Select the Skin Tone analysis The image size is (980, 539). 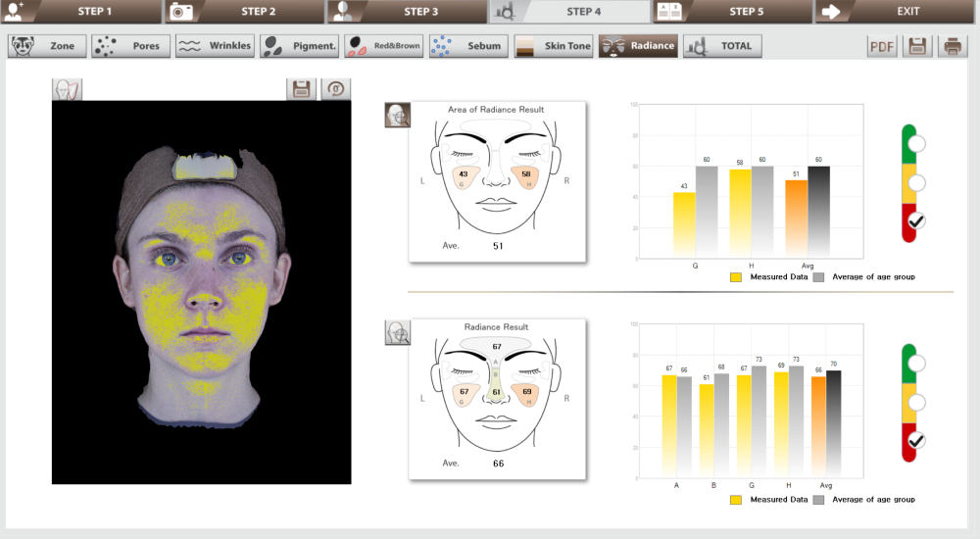[x=553, y=46]
